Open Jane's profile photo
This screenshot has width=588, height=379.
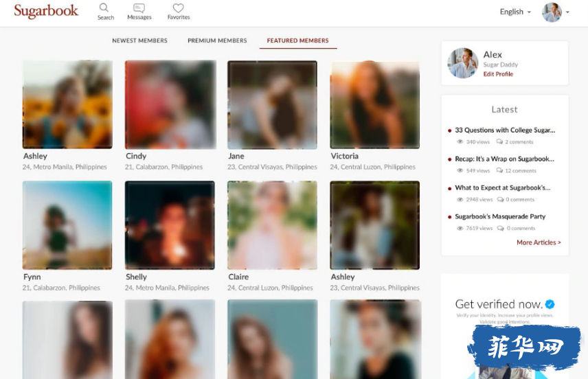[x=272, y=104]
